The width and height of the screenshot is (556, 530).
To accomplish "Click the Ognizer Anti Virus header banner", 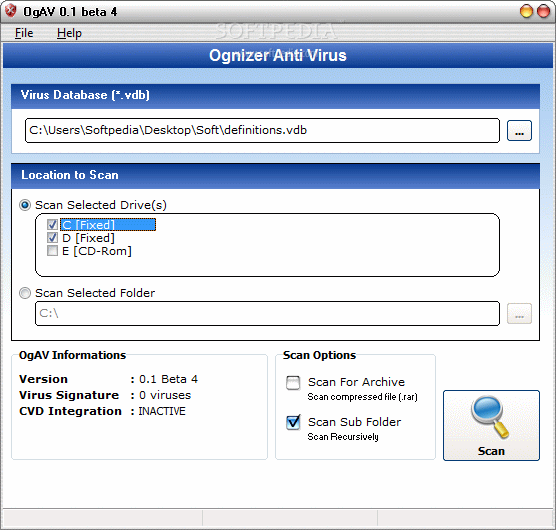I will 278,55.
